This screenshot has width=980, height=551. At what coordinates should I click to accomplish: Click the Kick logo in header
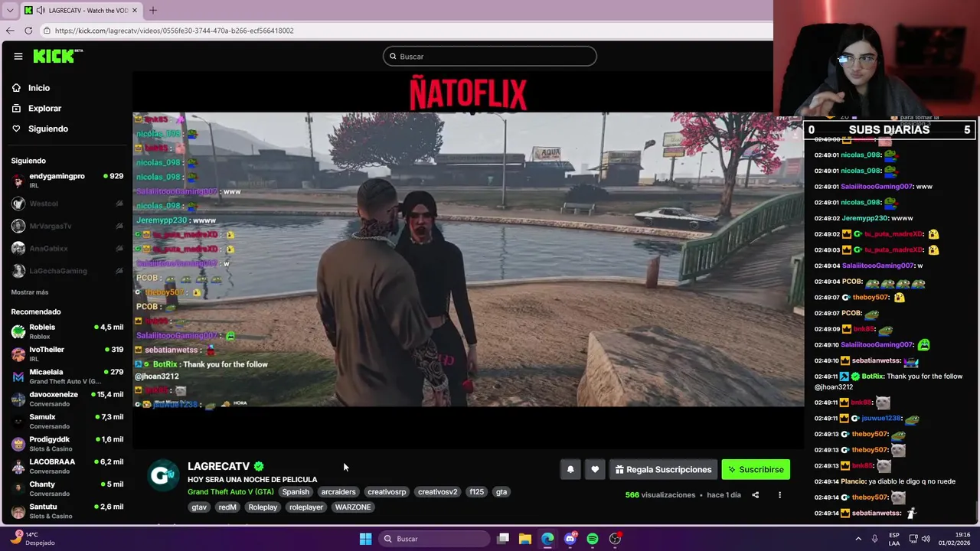point(57,56)
